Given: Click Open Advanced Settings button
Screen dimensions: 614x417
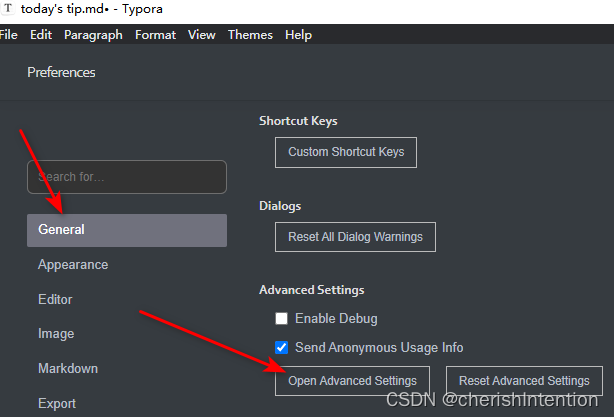Looking at the screenshot, I should pyautogui.click(x=352, y=381).
